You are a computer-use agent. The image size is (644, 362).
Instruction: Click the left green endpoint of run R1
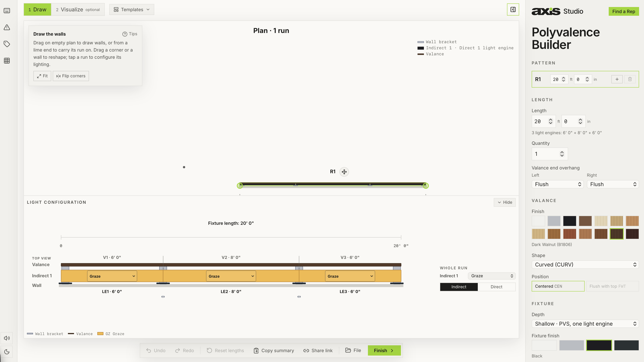[240, 186]
